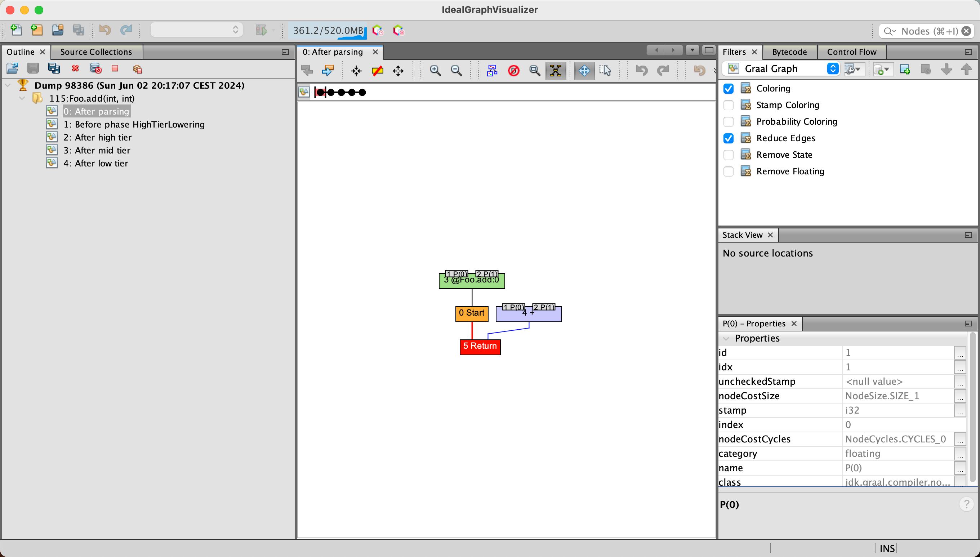Click the Extract selected nodes icon
This screenshot has height=557, width=980.
[x=356, y=71]
